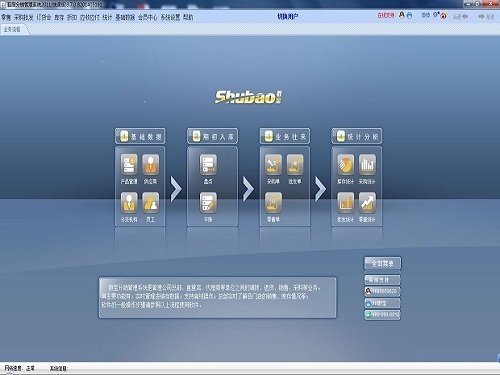Click the blue chat icon beside QQ penguin

point(409,16)
